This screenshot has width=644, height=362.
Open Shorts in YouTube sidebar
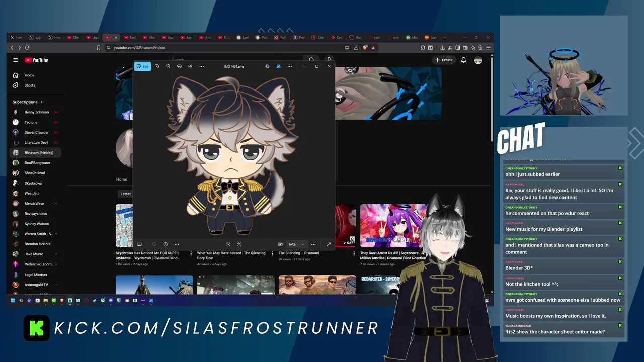(x=30, y=85)
